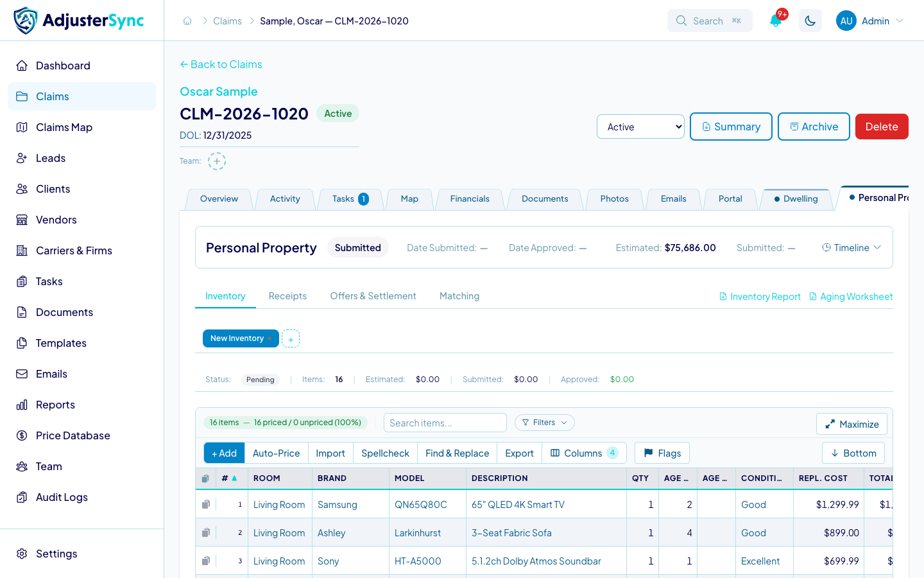
Task: Open Documents from the sidebar
Action: (x=82, y=312)
